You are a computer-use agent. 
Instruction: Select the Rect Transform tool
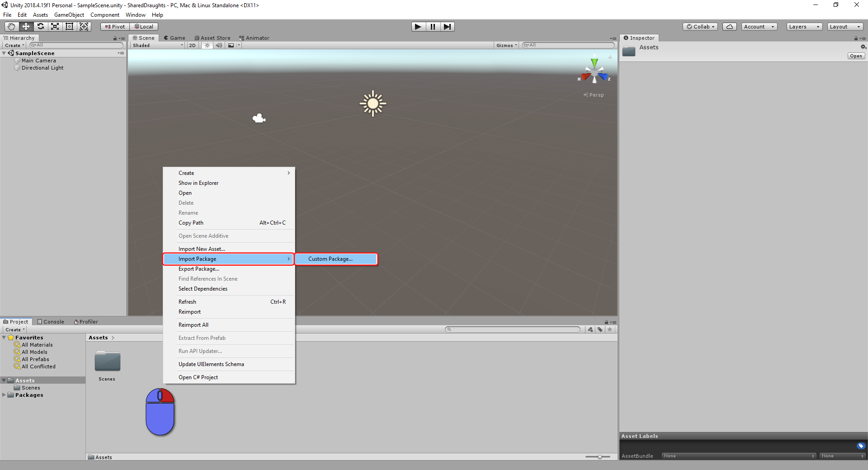(x=69, y=27)
